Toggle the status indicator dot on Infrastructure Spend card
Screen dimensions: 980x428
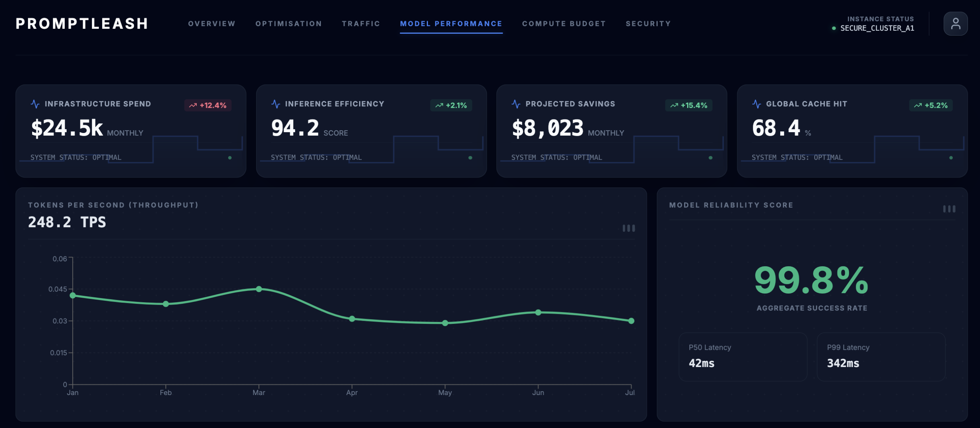[x=230, y=157]
